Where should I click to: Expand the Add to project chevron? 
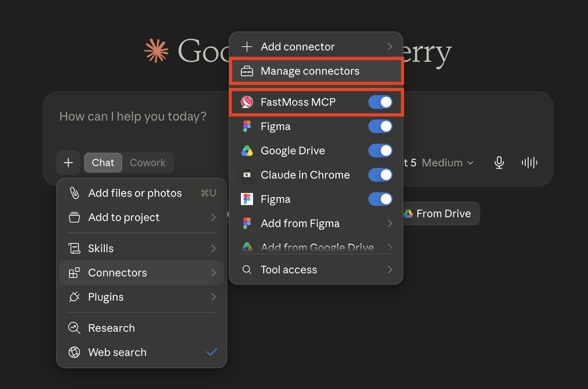pyautogui.click(x=213, y=217)
